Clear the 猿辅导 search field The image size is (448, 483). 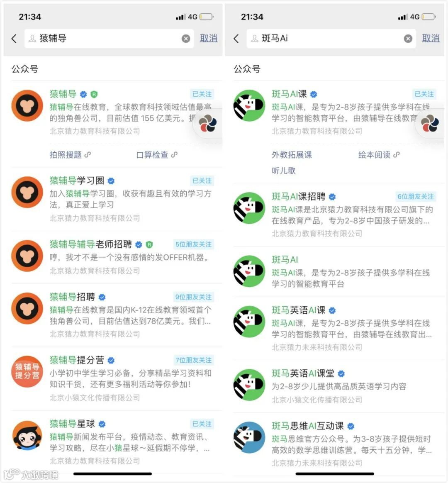186,39
